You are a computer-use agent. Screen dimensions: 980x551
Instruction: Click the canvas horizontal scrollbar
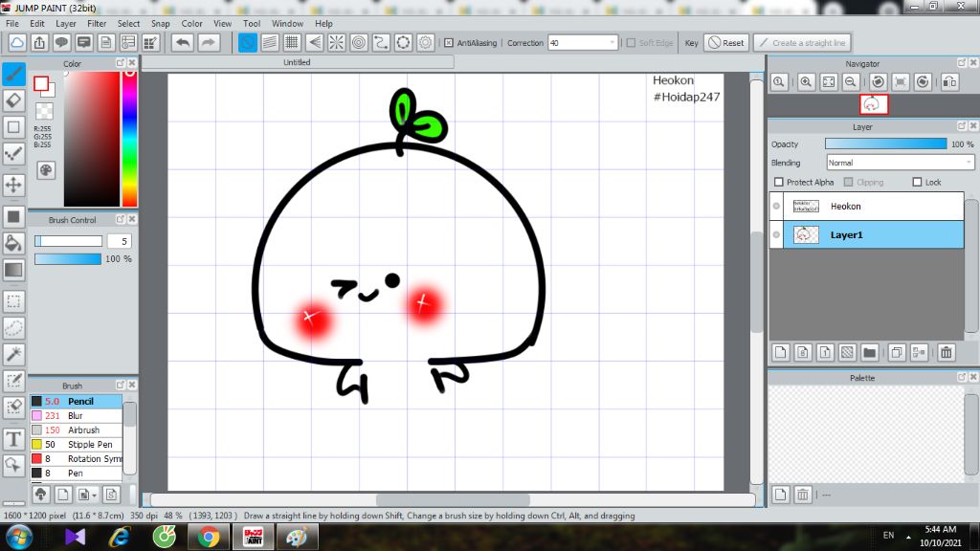pyautogui.click(x=453, y=499)
